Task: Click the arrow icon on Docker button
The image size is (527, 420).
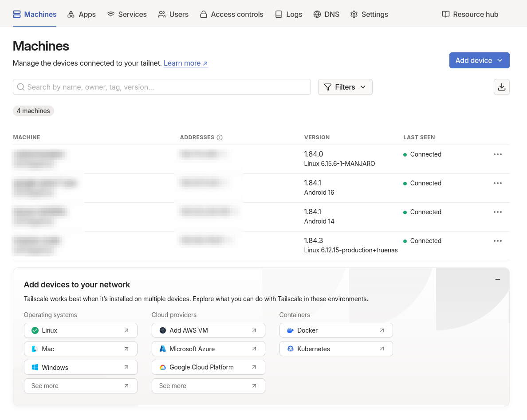Action: click(382, 330)
